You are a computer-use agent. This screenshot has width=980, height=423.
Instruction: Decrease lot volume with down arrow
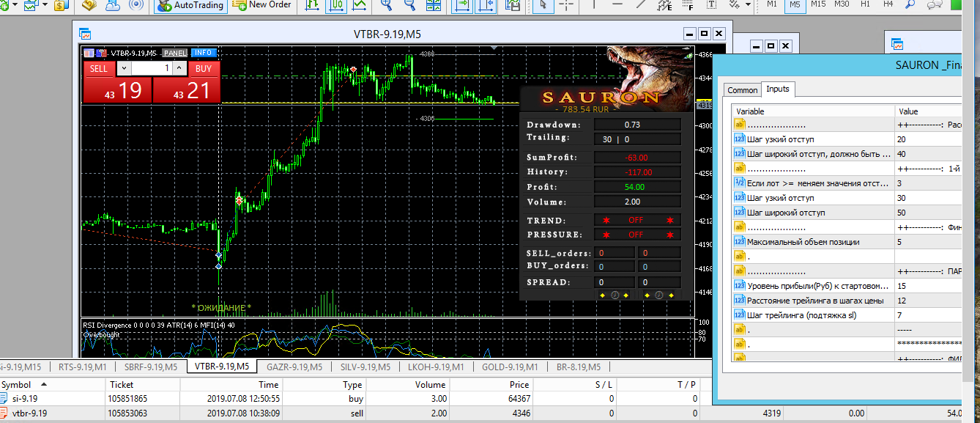123,68
